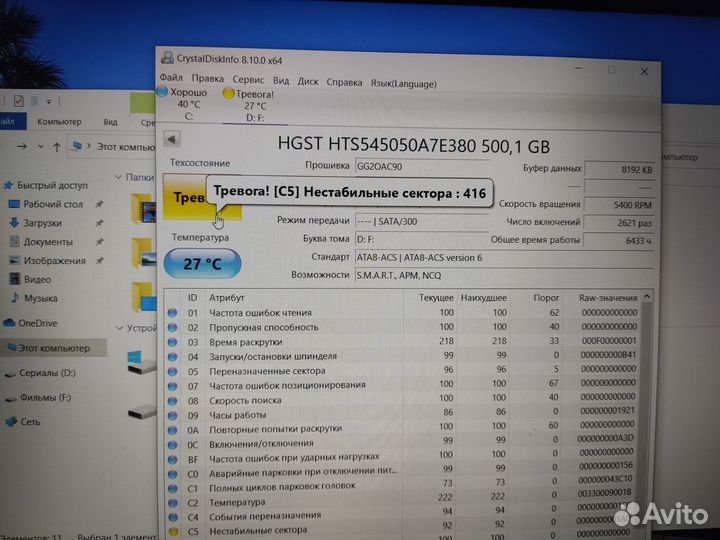Click the status dot for Переназначенные сектора

coord(173,371)
